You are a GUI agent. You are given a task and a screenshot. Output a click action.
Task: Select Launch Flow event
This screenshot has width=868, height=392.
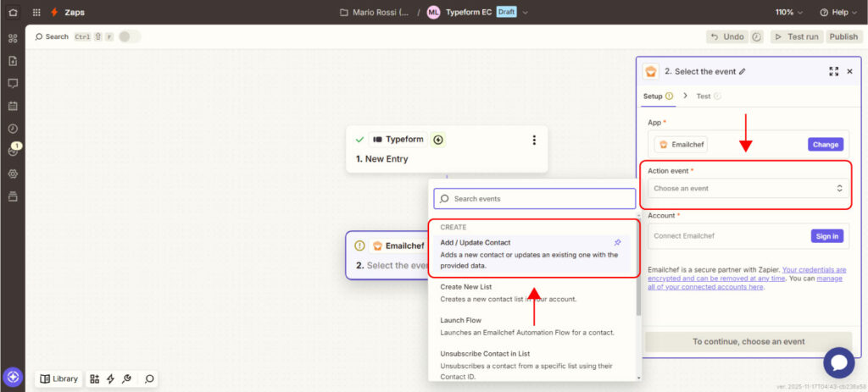(531, 326)
